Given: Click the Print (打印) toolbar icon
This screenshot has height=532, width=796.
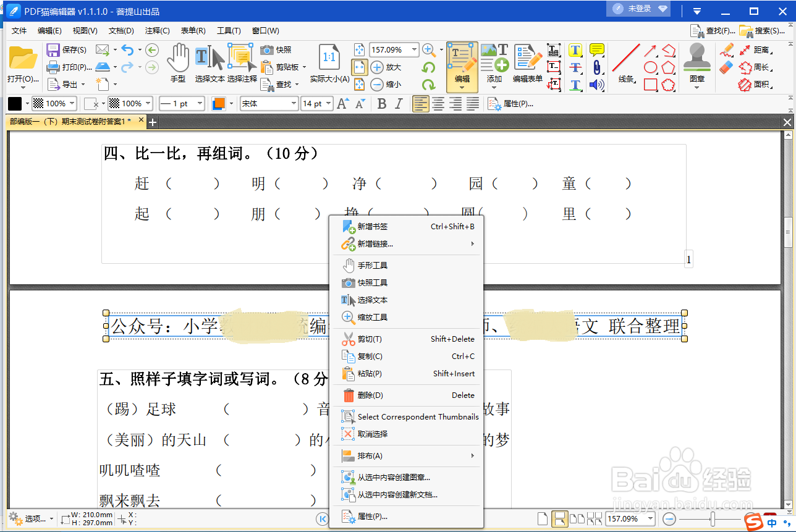Looking at the screenshot, I should (53, 67).
